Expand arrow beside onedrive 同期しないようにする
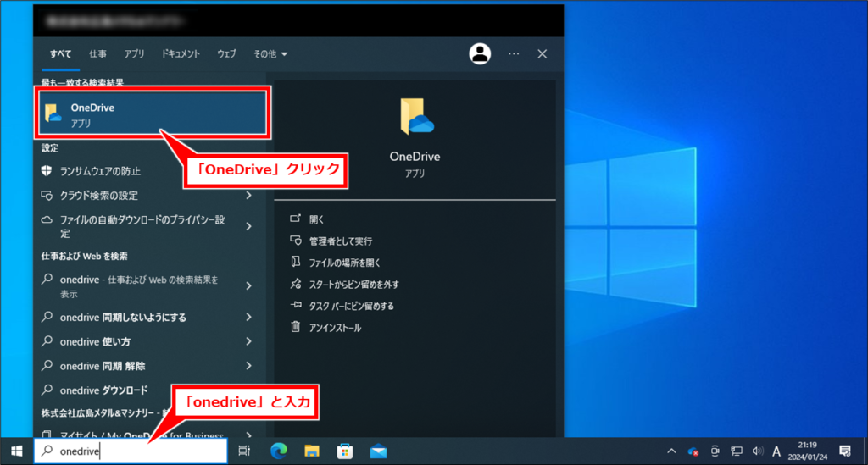The height and width of the screenshot is (465, 868). pos(249,317)
